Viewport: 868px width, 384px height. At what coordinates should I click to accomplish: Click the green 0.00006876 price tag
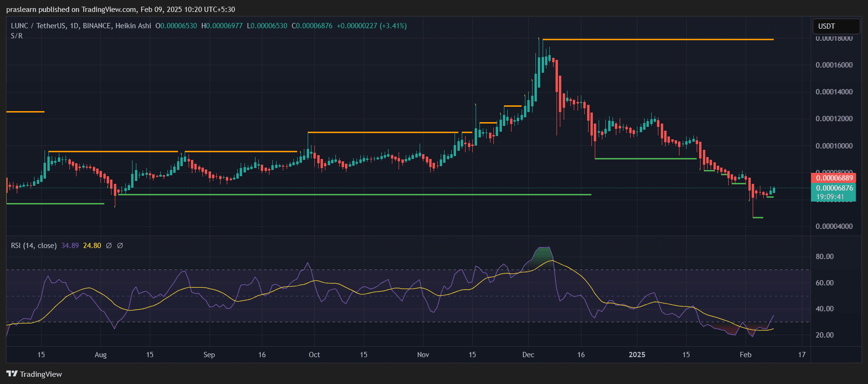(x=835, y=188)
